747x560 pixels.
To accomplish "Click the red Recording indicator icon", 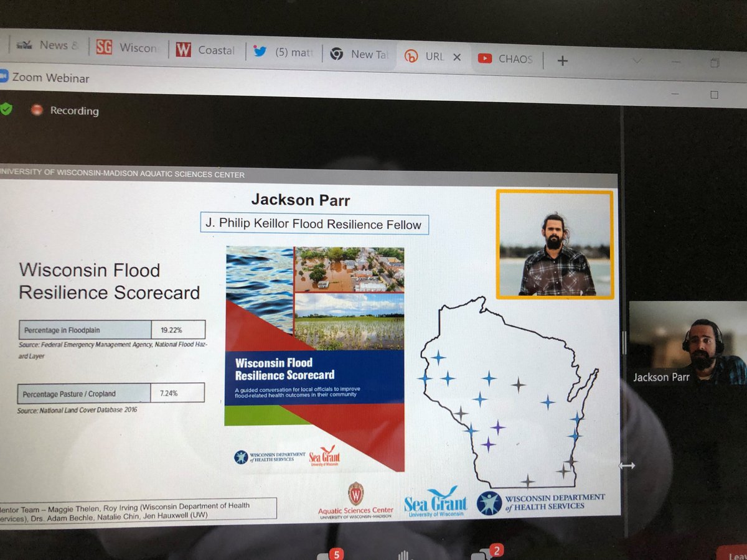I will point(37,110).
